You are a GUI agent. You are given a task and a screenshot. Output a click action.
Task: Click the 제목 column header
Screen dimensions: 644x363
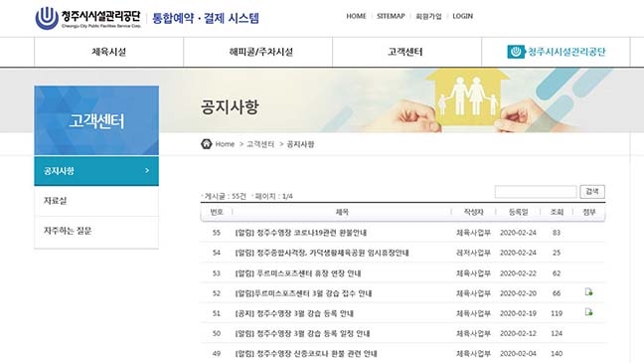click(x=342, y=212)
